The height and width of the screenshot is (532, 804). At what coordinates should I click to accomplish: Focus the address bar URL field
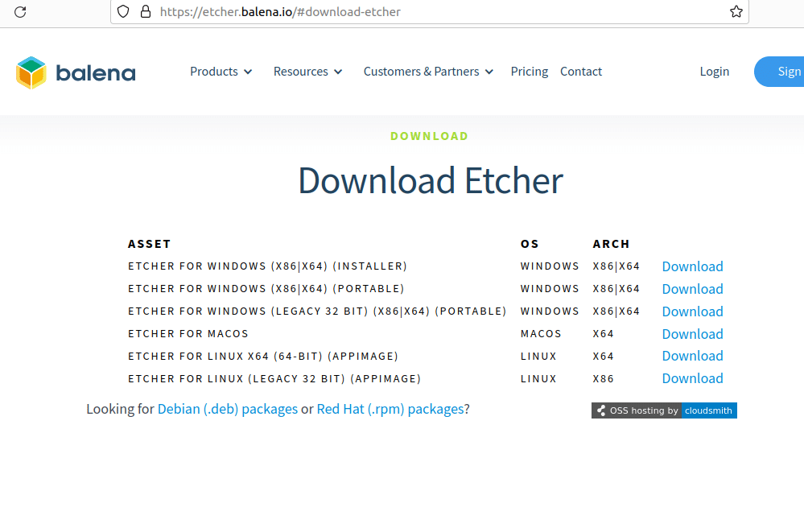[x=430, y=12]
